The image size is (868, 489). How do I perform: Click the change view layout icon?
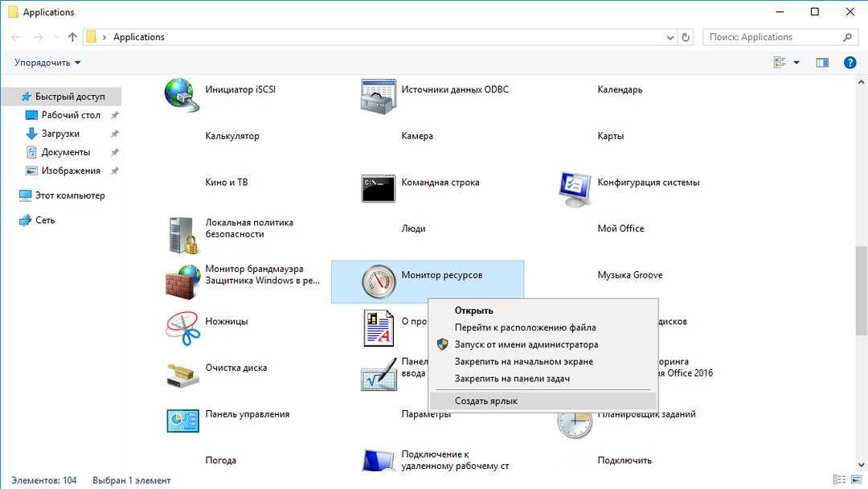pyautogui.click(x=780, y=63)
